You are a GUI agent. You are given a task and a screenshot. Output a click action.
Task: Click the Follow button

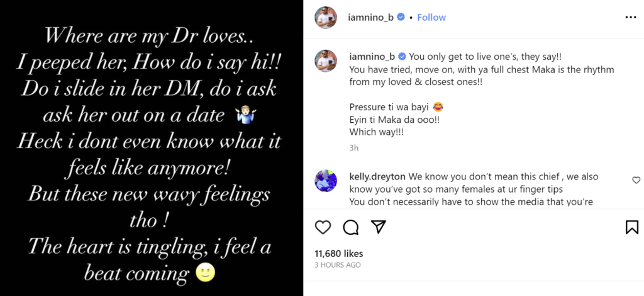click(431, 18)
